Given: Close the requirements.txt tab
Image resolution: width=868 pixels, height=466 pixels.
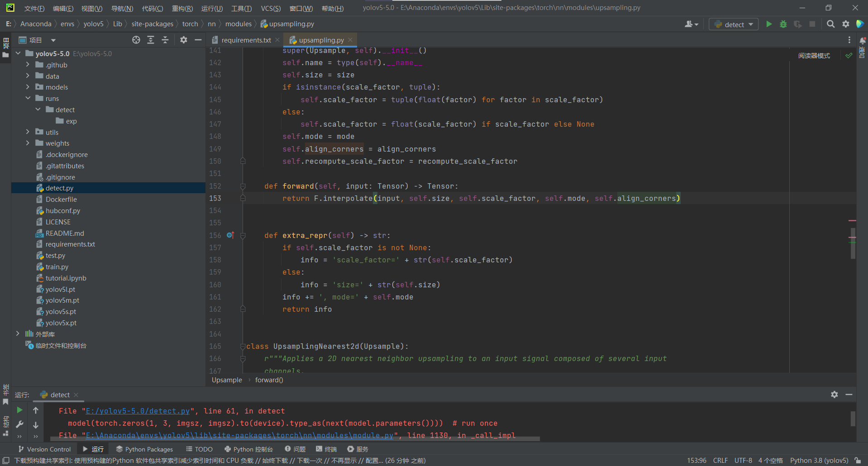Looking at the screenshot, I should click(277, 40).
